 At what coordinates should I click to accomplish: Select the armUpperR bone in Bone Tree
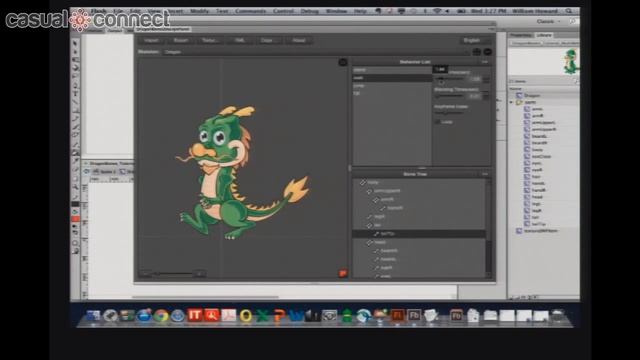click(x=419, y=191)
